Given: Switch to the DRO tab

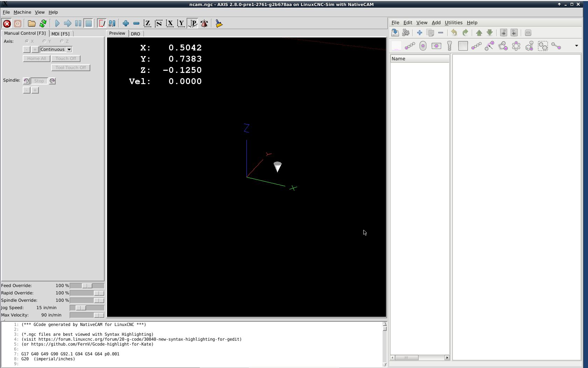Looking at the screenshot, I should pos(135,34).
